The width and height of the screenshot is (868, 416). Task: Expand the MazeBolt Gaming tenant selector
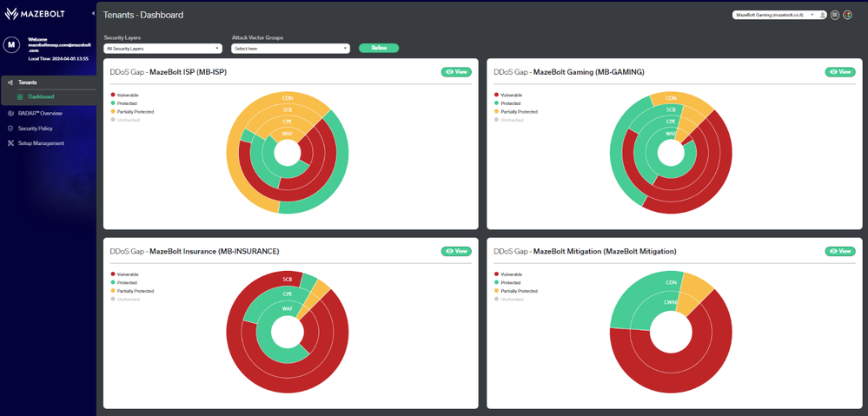775,15
